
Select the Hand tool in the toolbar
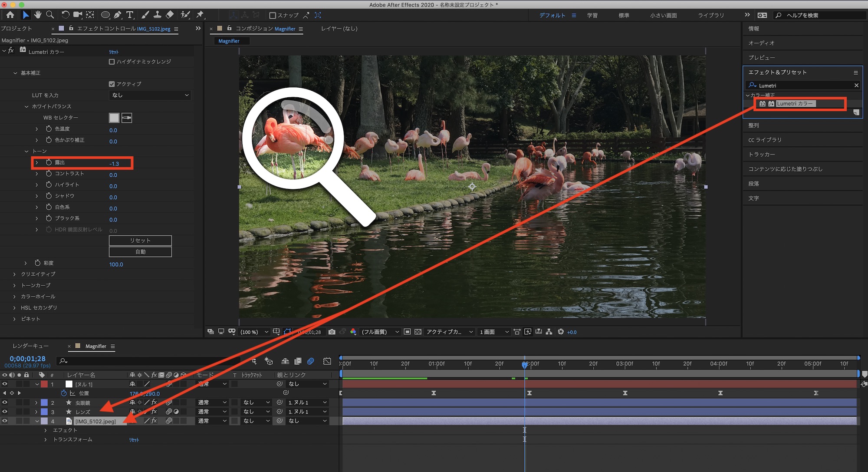38,15
